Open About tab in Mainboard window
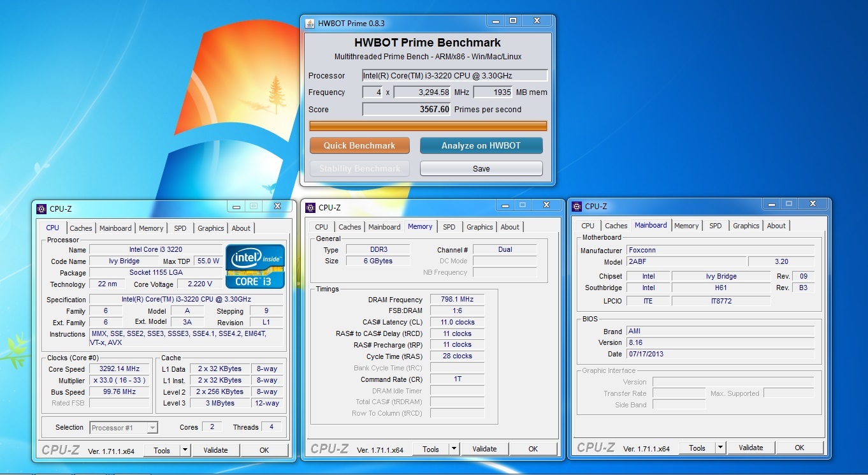868x475 pixels. pos(776,226)
